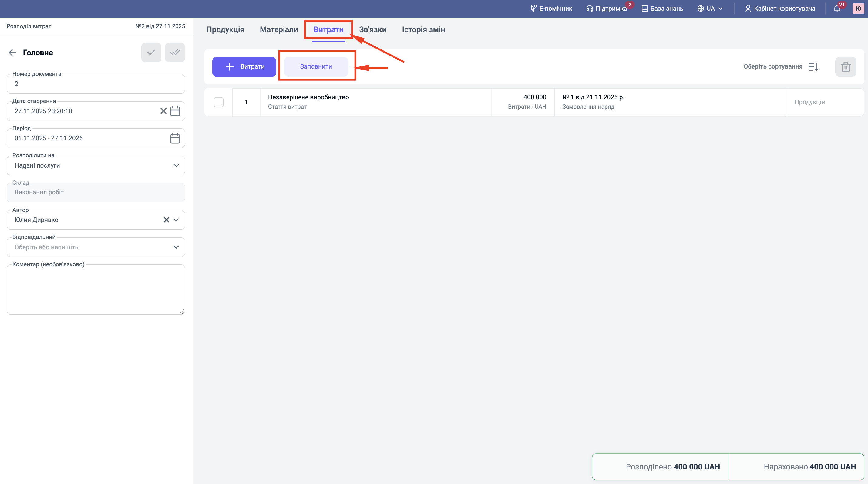The image size is (868, 484).
Task: Open calendar icon in Період field
Action: 175,138
